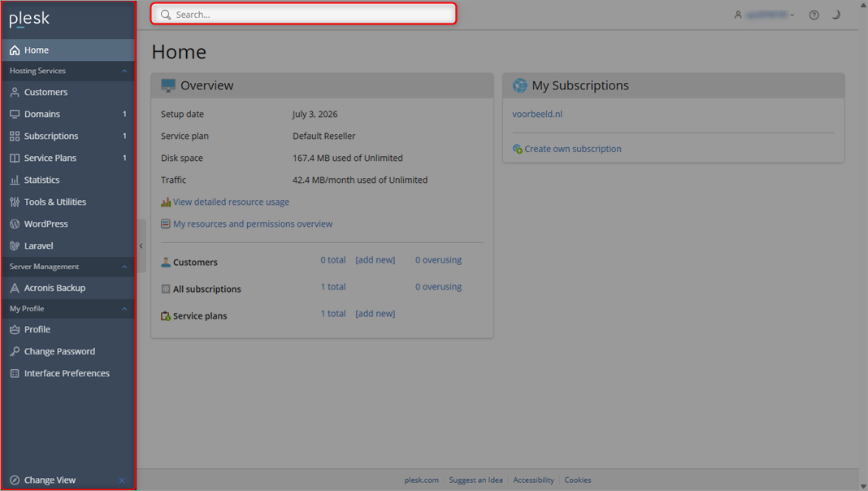The image size is (868, 491).
Task: Click 0 overusing in Customers row
Action: [x=438, y=260]
